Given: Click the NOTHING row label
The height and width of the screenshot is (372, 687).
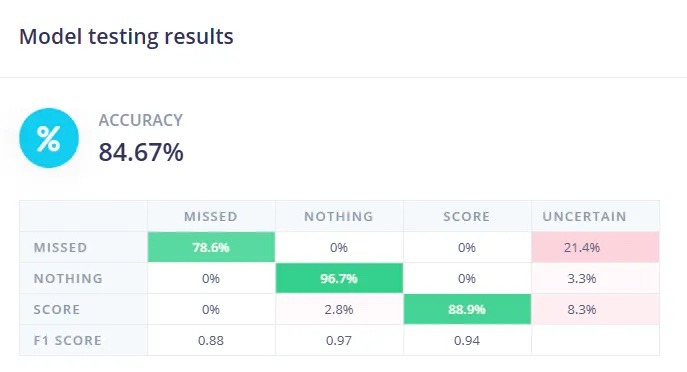Looking at the screenshot, I should pos(68,279).
